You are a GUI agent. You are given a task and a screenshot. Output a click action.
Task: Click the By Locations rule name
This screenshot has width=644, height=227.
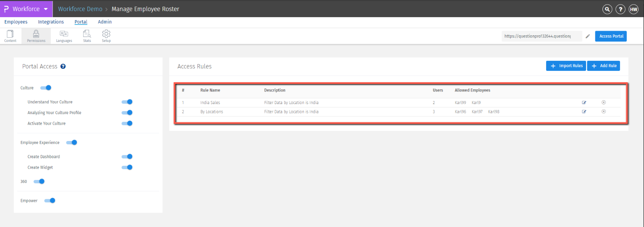(212, 112)
